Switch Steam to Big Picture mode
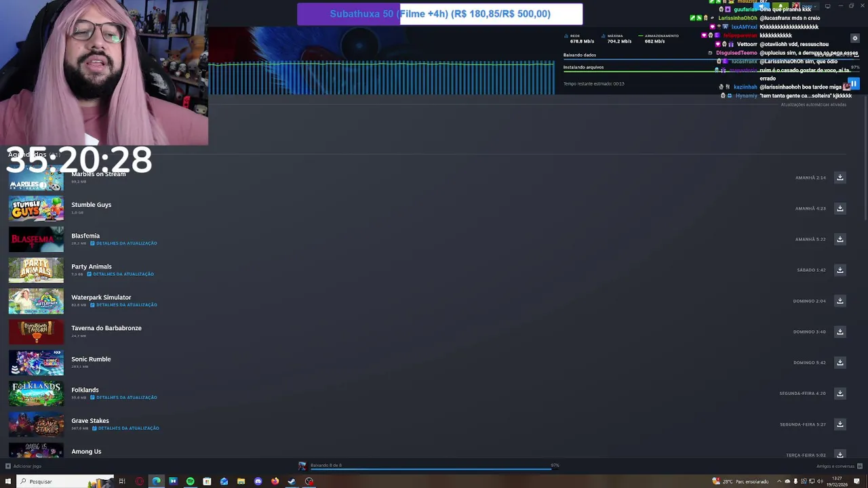 827,6
